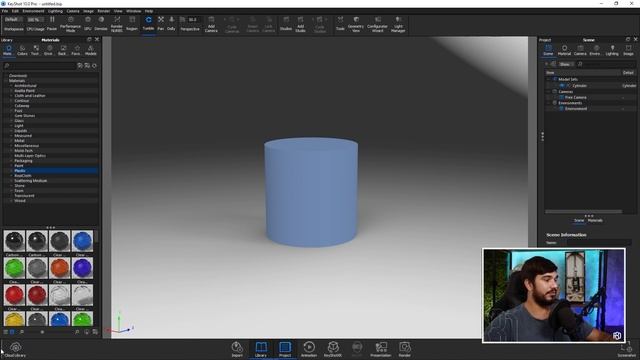This screenshot has height=360, width=640.
Task: Open the Workspaces dropdown showing Default
Action: tap(13, 20)
